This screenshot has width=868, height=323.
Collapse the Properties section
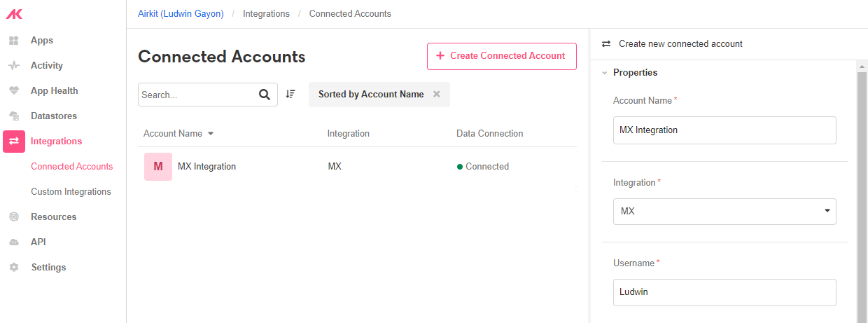pyautogui.click(x=605, y=73)
